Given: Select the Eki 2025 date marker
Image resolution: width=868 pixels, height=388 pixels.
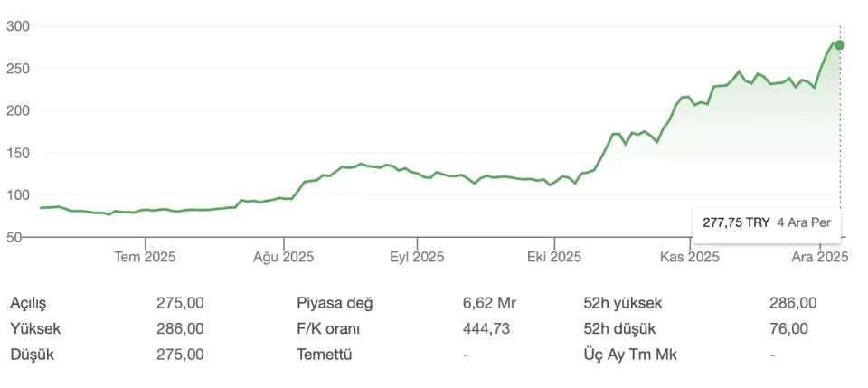Looking at the screenshot, I should 554,257.
